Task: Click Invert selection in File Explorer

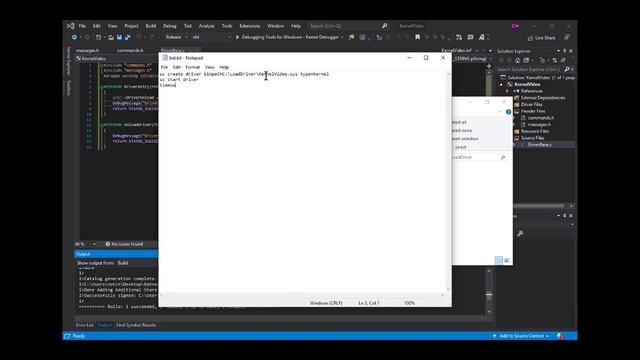Action: coord(465,139)
